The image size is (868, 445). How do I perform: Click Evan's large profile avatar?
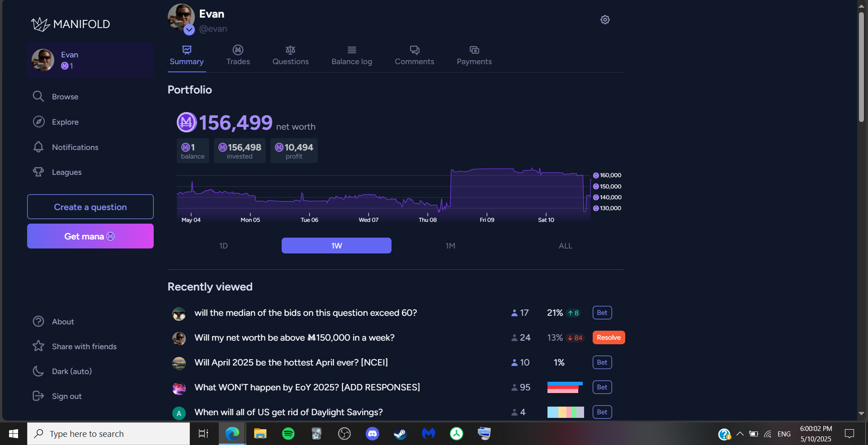[x=181, y=17]
